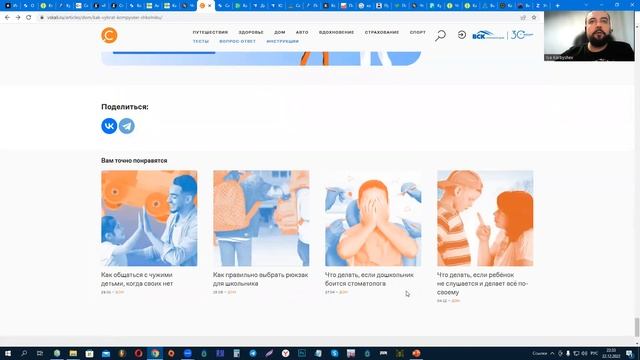Click the school backpack thumbnail
Image resolution: width=640 pixels, height=360 pixels.
pyautogui.click(x=261, y=218)
